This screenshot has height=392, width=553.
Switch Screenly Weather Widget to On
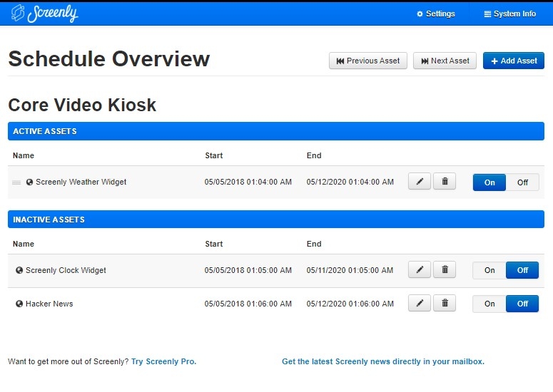click(x=489, y=182)
